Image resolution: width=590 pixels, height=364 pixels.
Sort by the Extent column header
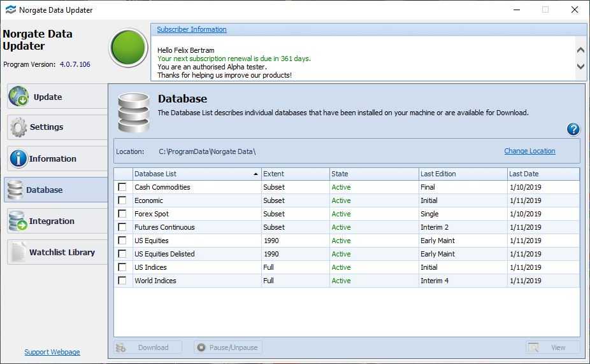point(296,174)
